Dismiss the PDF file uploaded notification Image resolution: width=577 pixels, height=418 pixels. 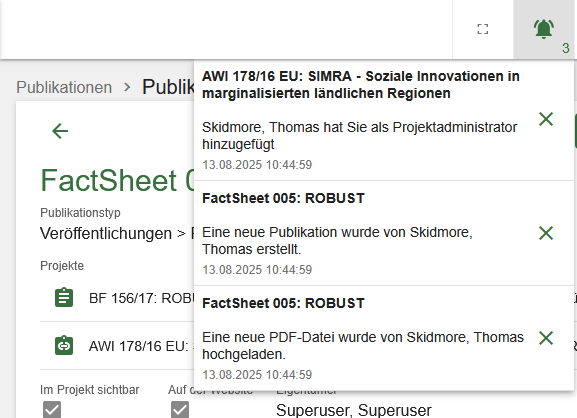(546, 338)
